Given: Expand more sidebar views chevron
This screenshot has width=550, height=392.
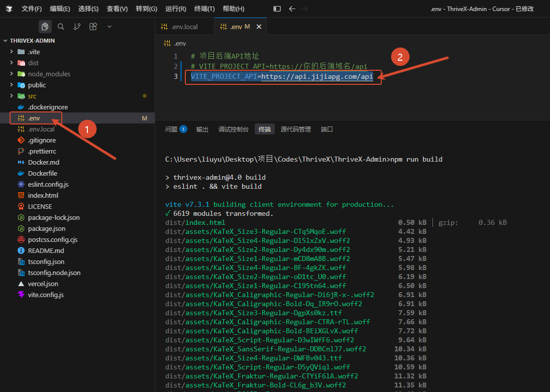Looking at the screenshot, I should click(x=109, y=27).
